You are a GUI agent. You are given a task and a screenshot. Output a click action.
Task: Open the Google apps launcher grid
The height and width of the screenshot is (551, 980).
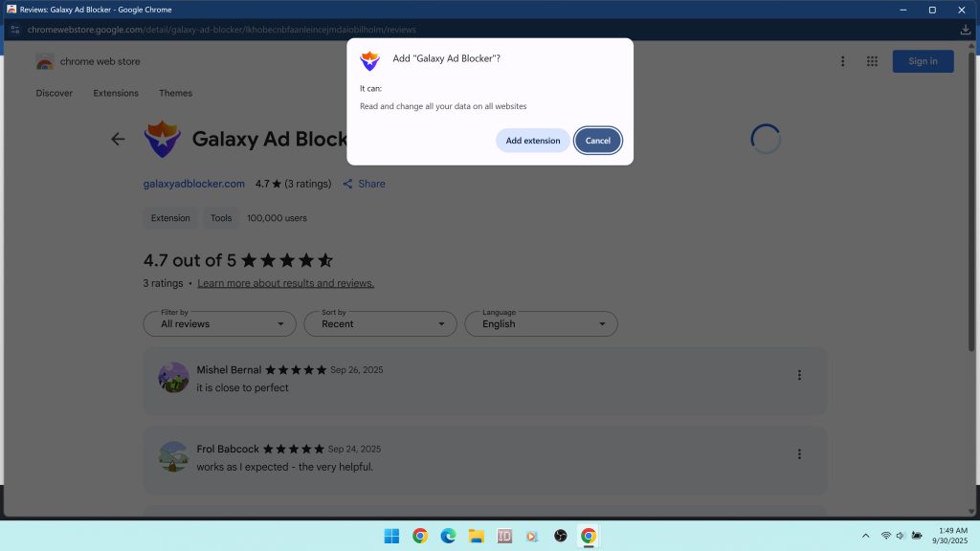click(x=872, y=61)
